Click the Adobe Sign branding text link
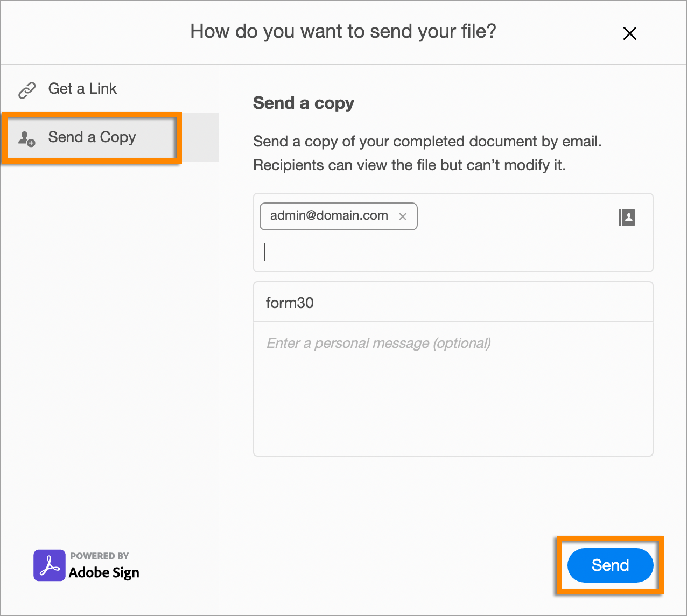The width and height of the screenshot is (687, 616). pyautogui.click(x=103, y=572)
